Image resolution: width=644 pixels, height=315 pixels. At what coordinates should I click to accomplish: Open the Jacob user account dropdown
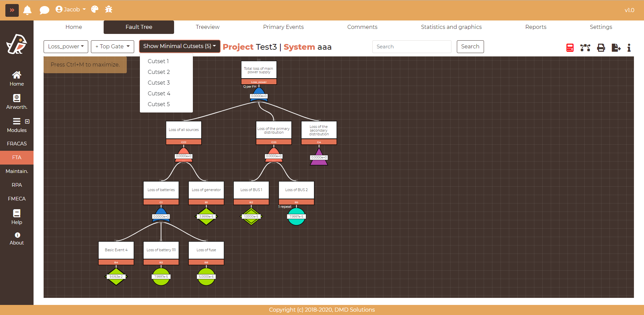[x=71, y=9]
